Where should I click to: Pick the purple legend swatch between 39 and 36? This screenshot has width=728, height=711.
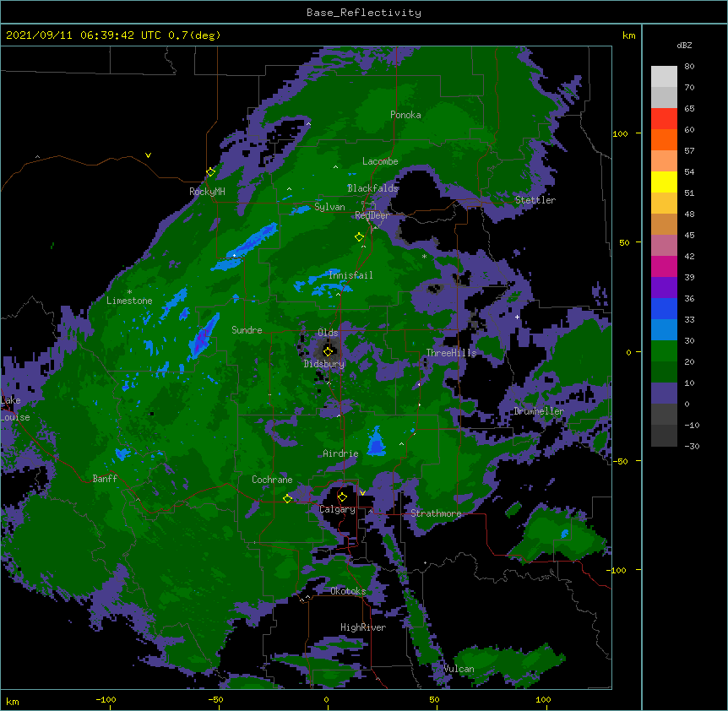click(x=664, y=288)
